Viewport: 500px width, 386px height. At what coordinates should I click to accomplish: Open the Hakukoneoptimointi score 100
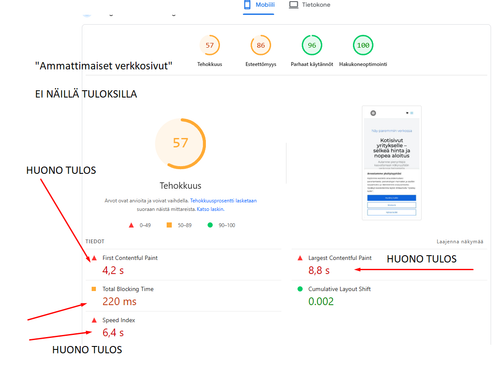[363, 45]
